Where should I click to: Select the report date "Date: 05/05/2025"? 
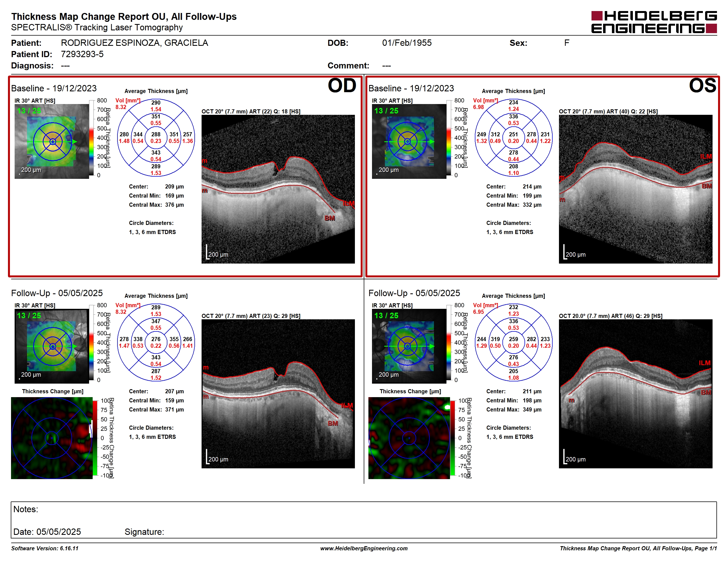pyautogui.click(x=47, y=532)
